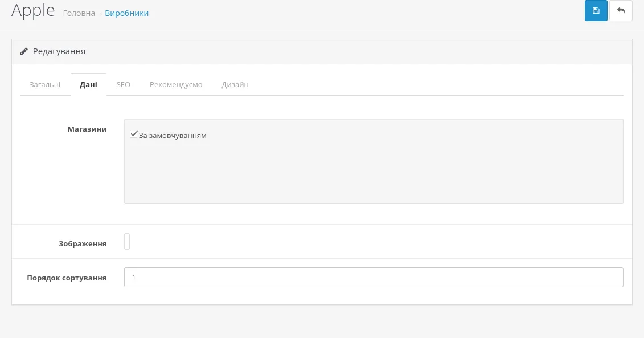Open the SEO tab
Image resolution: width=644 pixels, height=338 pixels.
(123, 85)
